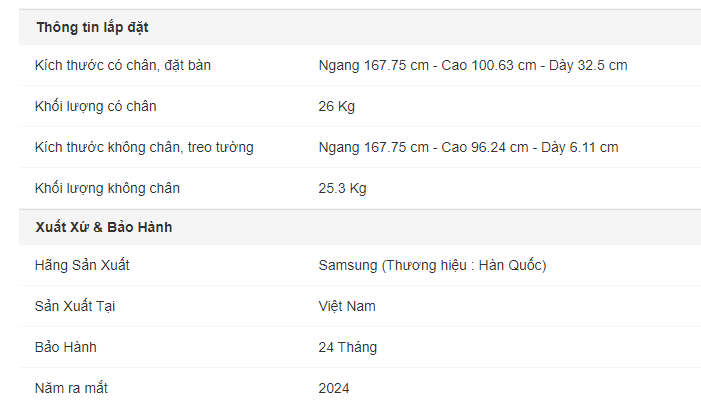Viewport: 701px width, 416px height.
Task: Click the '2024' release year value
Action: point(334,388)
